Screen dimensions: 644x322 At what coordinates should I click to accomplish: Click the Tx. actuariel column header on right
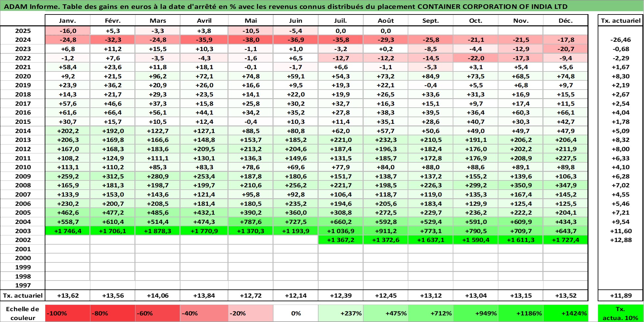tap(621, 20)
